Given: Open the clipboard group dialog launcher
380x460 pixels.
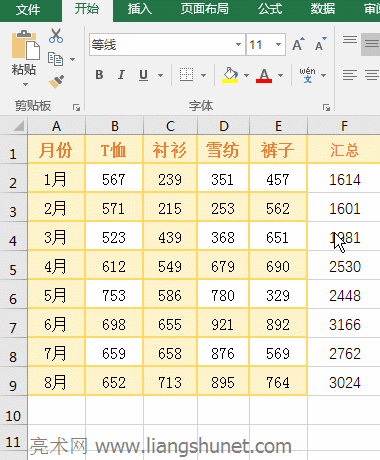Looking at the screenshot, I should tap(77, 107).
